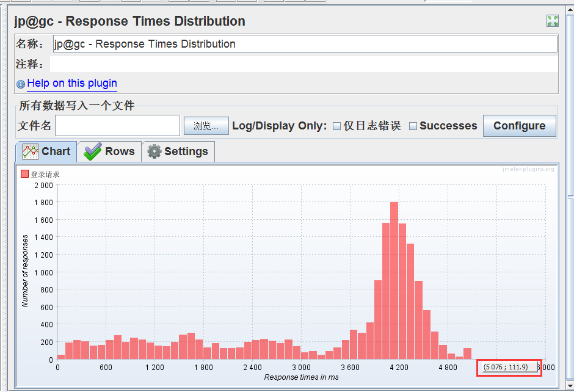This screenshot has width=574, height=392.
Task: Click the 浏览 browse button
Action: coord(206,126)
